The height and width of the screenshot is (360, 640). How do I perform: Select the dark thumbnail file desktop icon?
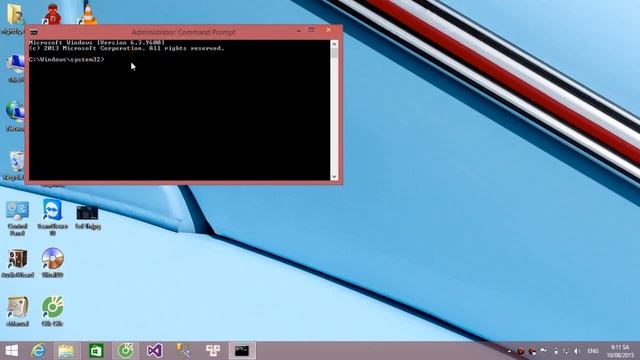pyautogui.click(x=87, y=216)
